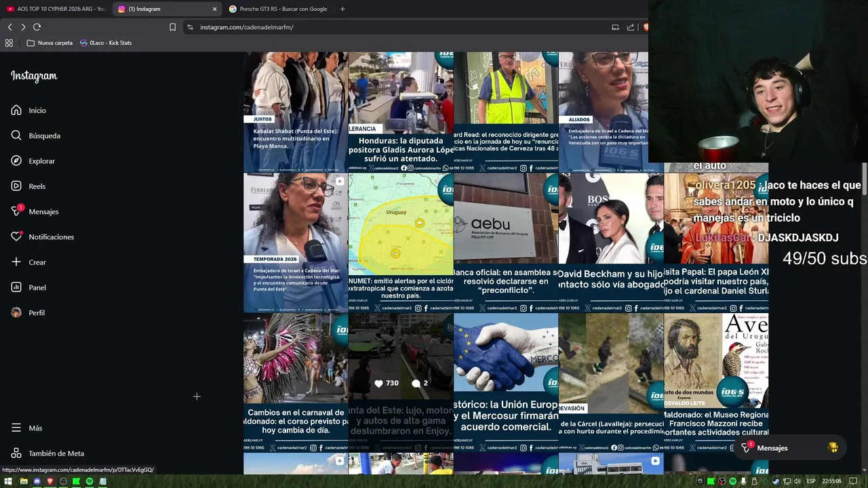
Task: Go back with the browser back arrow
Action: coord(9,27)
